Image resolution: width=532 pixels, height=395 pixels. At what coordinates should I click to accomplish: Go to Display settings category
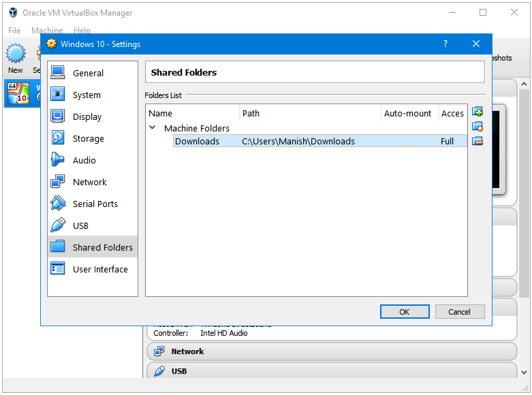coord(87,117)
